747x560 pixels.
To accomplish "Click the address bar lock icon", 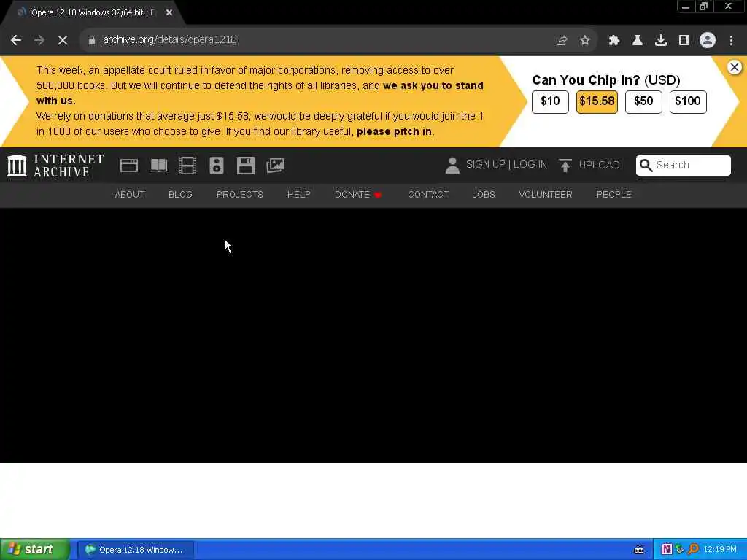I will [x=91, y=40].
